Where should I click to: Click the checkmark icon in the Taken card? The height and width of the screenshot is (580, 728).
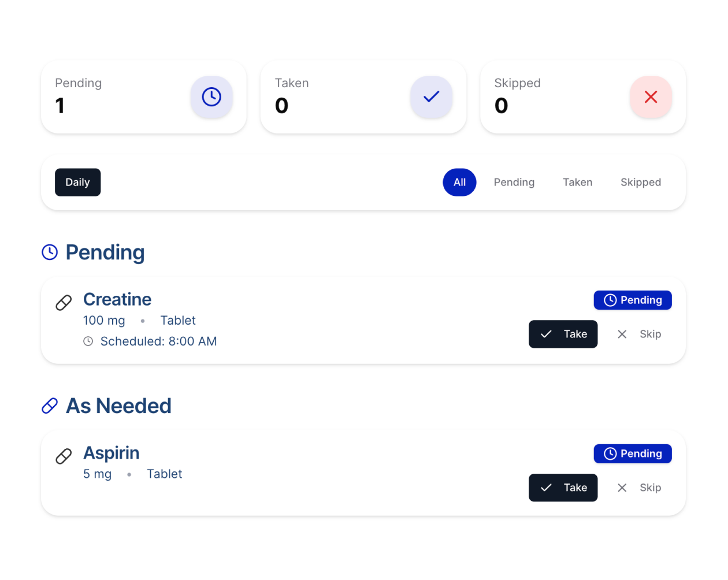coord(431,97)
